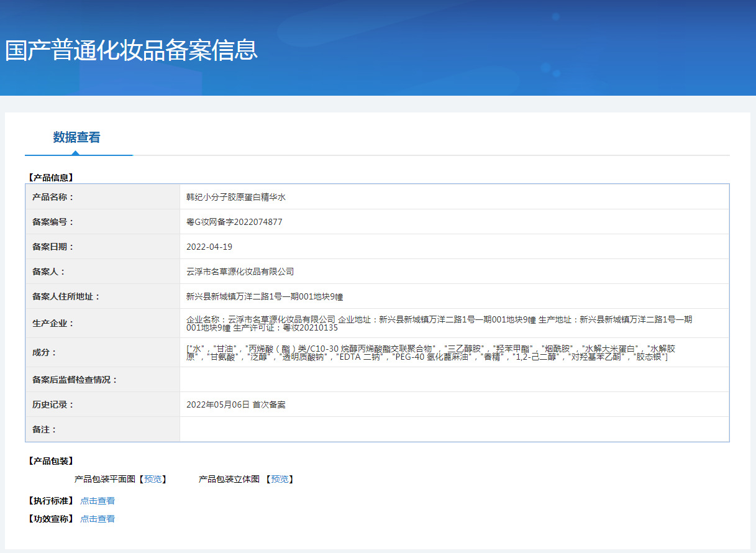Click the 成分 ingredients list text
756x553 pixels.
tap(430, 352)
